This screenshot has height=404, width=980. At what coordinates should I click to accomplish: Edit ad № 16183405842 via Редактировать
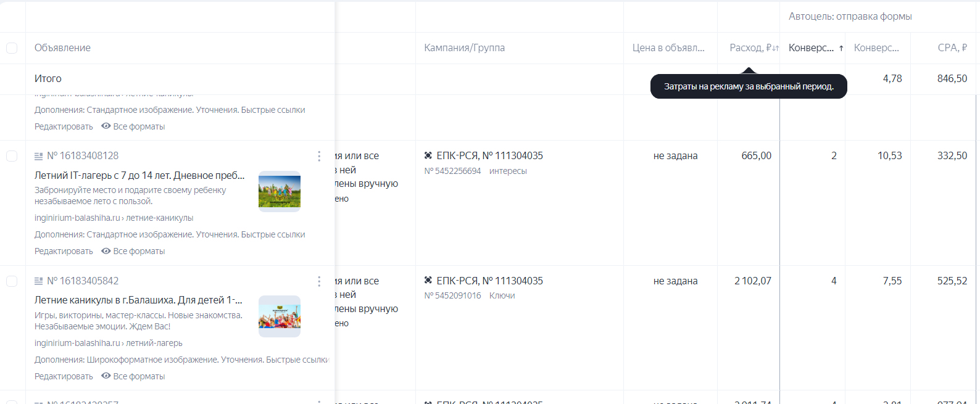(64, 376)
